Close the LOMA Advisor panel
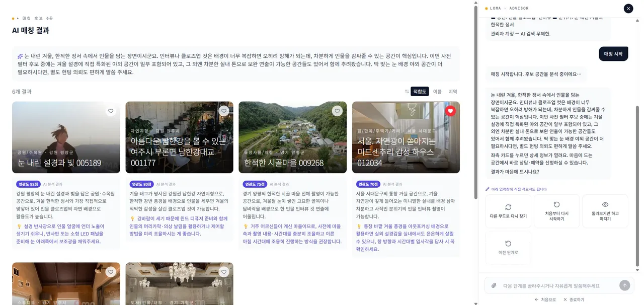This screenshot has width=644, height=305. 628,8
